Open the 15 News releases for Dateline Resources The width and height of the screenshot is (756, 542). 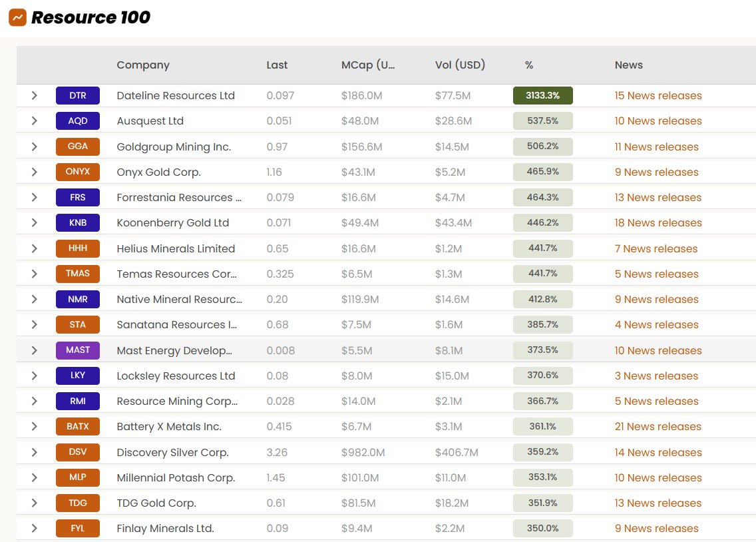658,95
